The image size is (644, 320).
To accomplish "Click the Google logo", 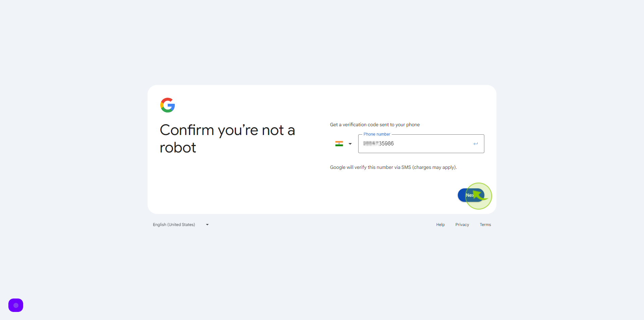I will pyautogui.click(x=167, y=105).
